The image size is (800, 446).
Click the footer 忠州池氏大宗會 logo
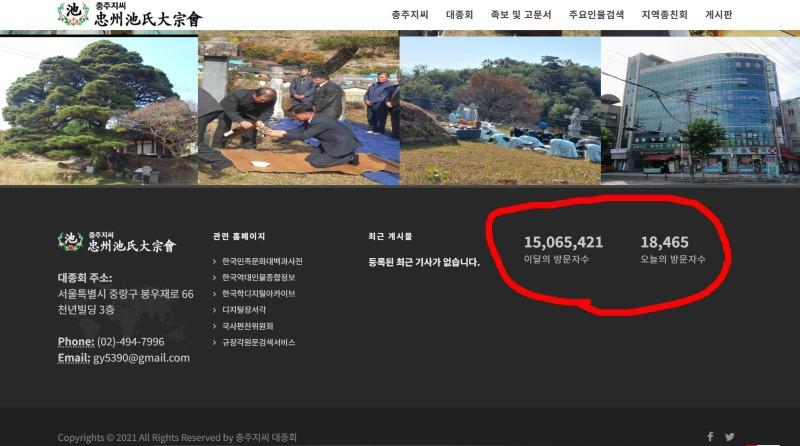tap(117, 241)
